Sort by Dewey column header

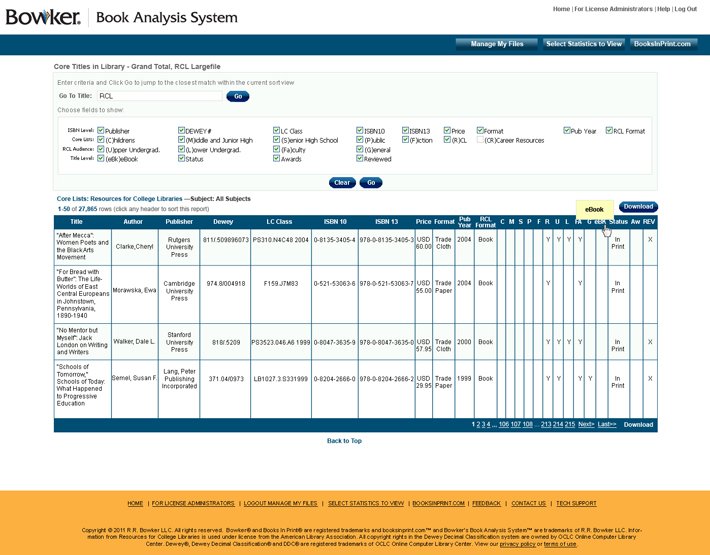click(x=223, y=222)
